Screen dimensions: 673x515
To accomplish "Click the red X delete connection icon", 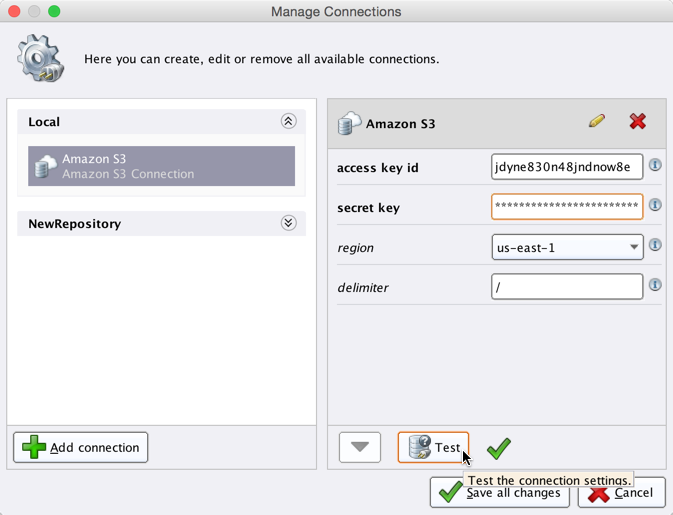I will 637,122.
